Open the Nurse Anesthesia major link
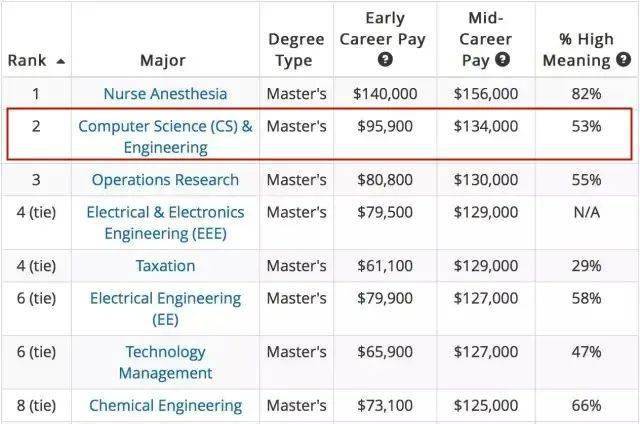Screen dimensions: 640x424 (165, 94)
